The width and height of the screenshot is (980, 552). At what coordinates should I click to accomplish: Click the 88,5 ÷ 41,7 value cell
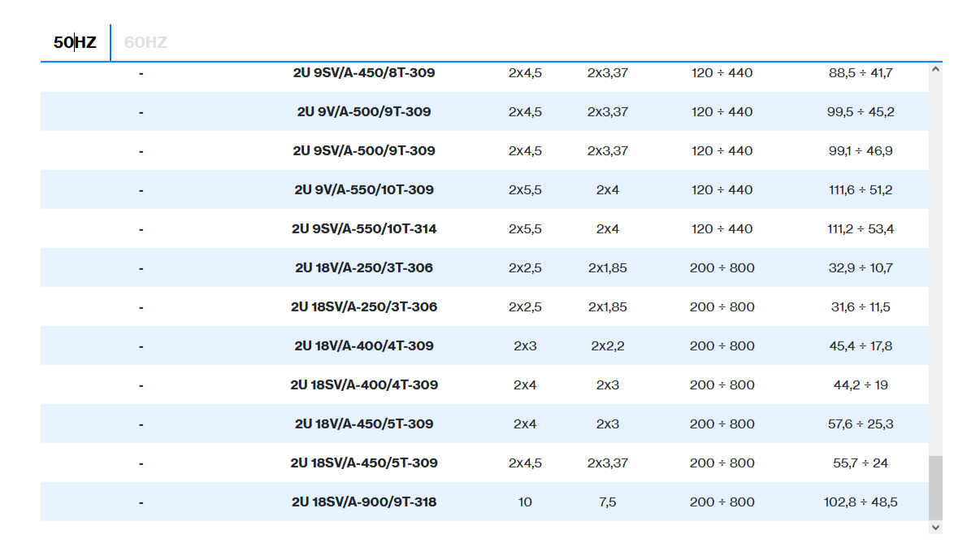pos(861,73)
